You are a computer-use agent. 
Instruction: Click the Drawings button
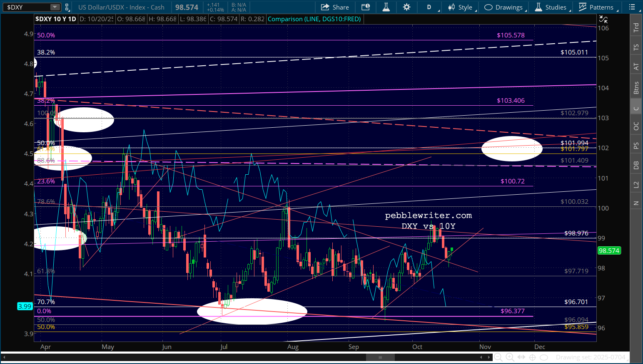[504, 7]
